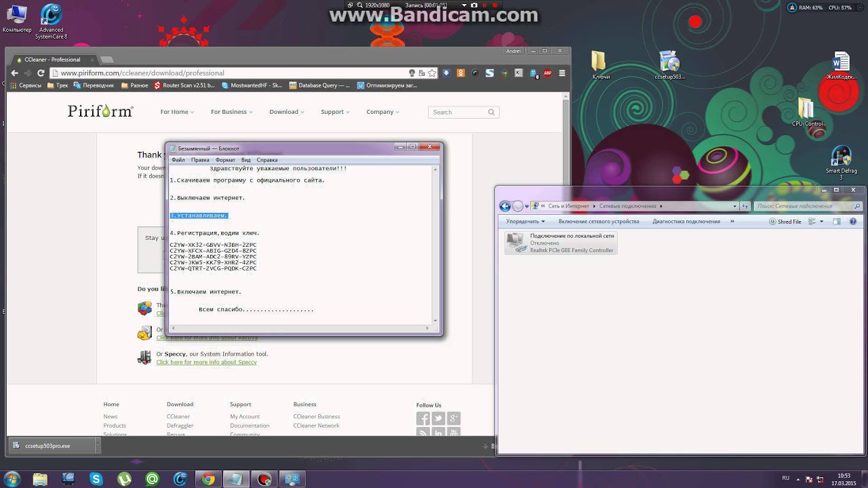Open ccsetup503pro.exe download options arrow
The width and height of the screenshot is (868, 488).
[x=97, y=446]
